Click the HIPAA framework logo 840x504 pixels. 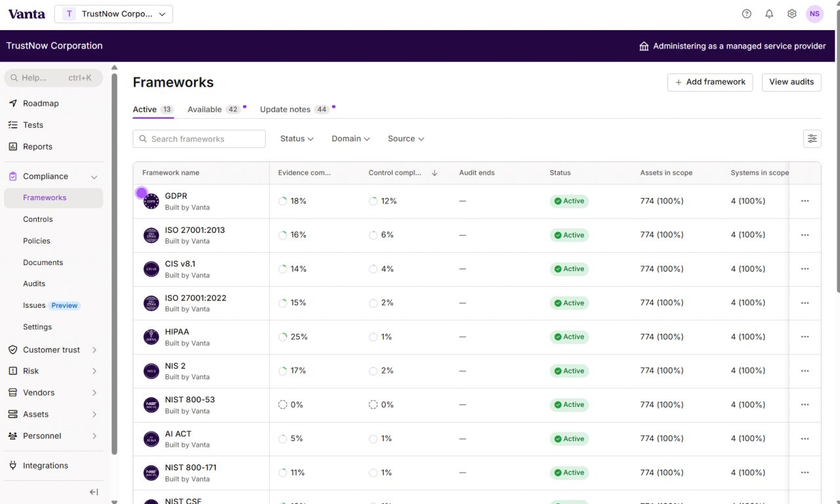152,337
